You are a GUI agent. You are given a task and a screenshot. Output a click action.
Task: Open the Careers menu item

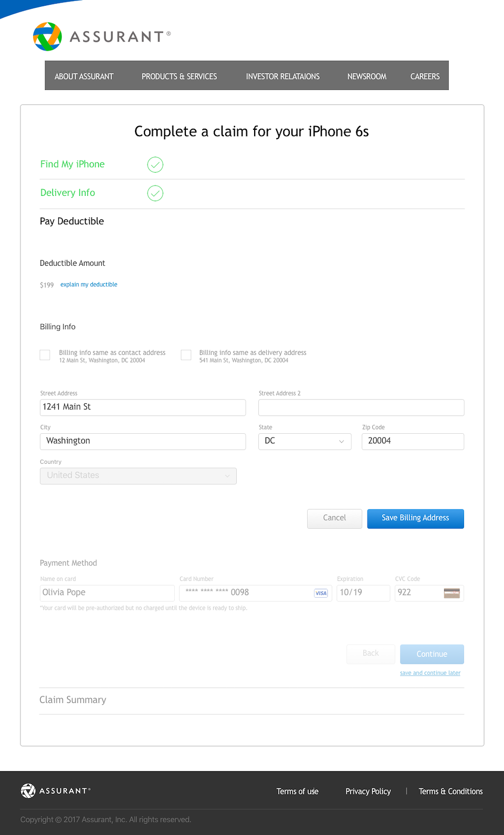[x=425, y=76]
